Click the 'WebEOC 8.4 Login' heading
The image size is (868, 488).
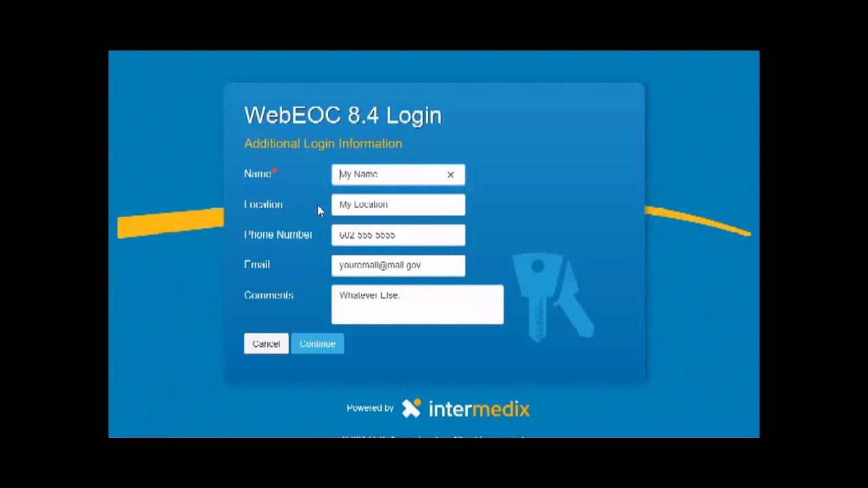click(x=342, y=115)
